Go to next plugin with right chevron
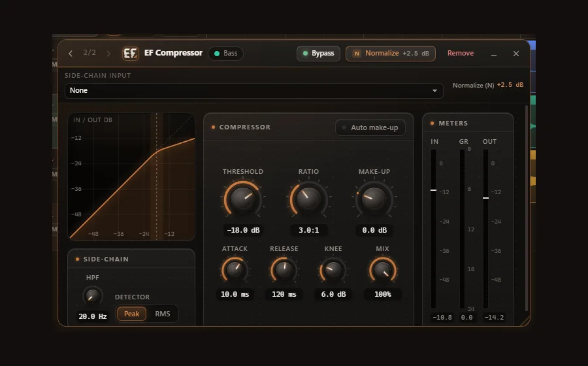588x366 pixels. coord(108,54)
